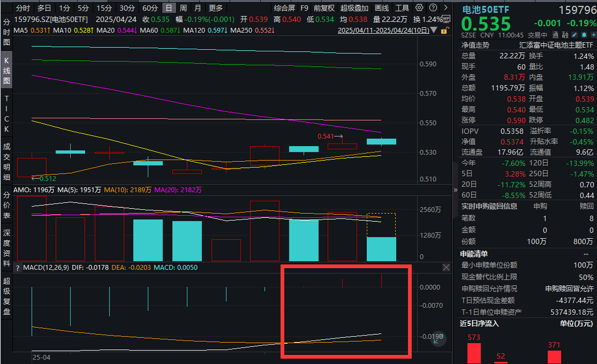Viewport: 597px width, 364px height.
Task: Click the MACD indicator help question mark
Action: pyautogui.click(x=17, y=268)
